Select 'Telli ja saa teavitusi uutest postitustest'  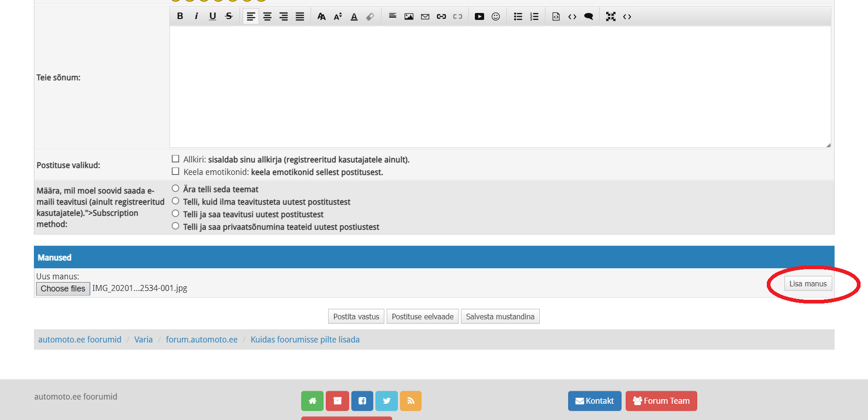(x=175, y=213)
